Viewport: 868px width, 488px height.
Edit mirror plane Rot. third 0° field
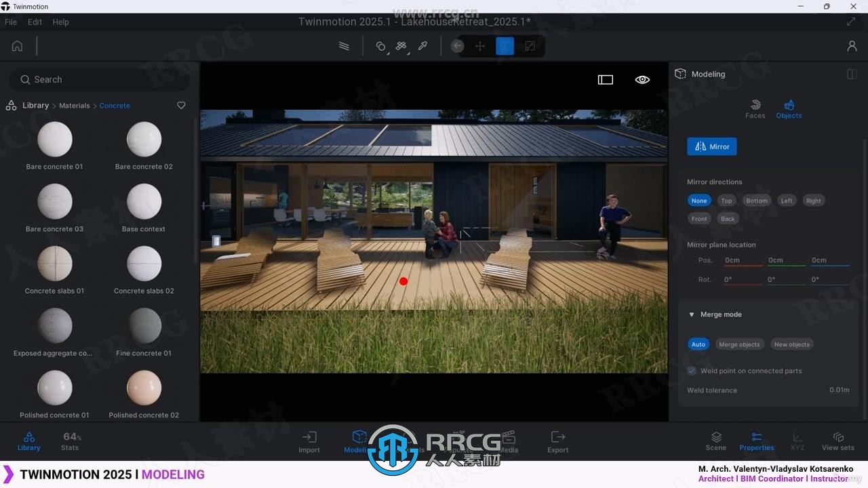click(x=830, y=279)
